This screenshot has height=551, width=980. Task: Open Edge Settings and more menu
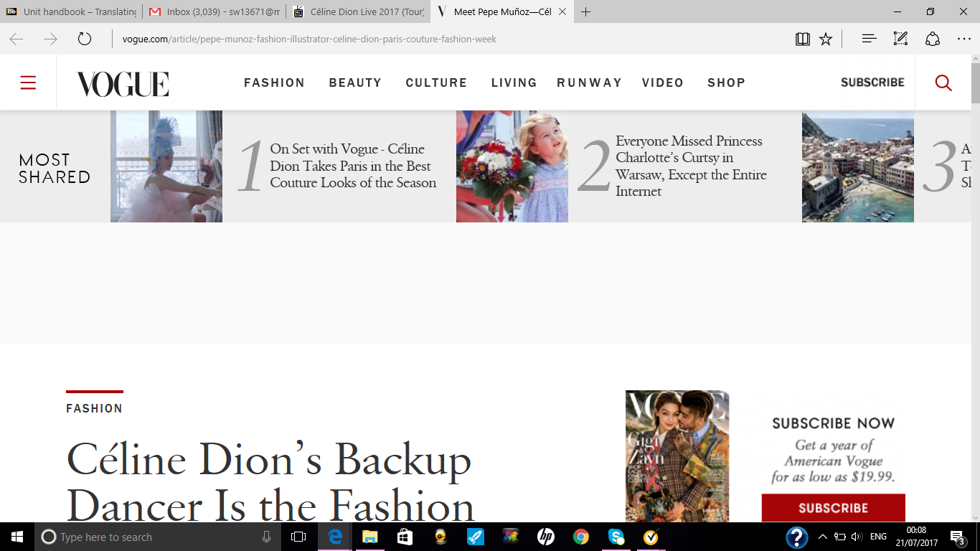pos(963,39)
